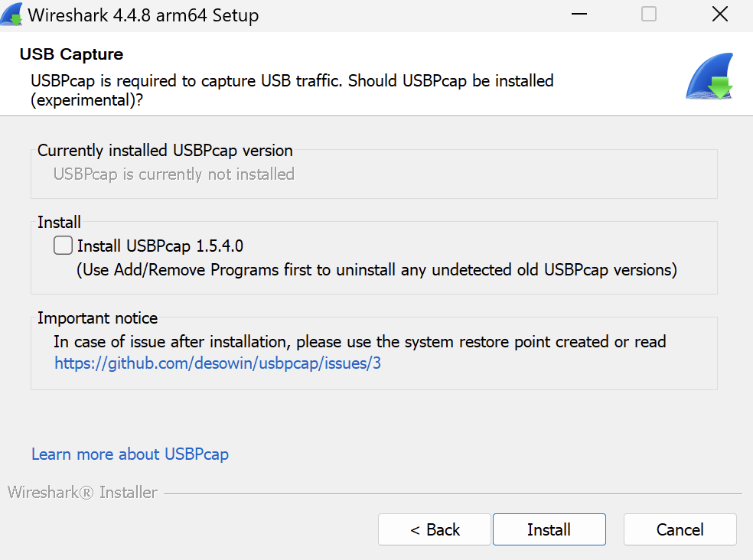Image resolution: width=753 pixels, height=560 pixels.
Task: Close the Wireshark Setup window
Action: click(x=719, y=15)
